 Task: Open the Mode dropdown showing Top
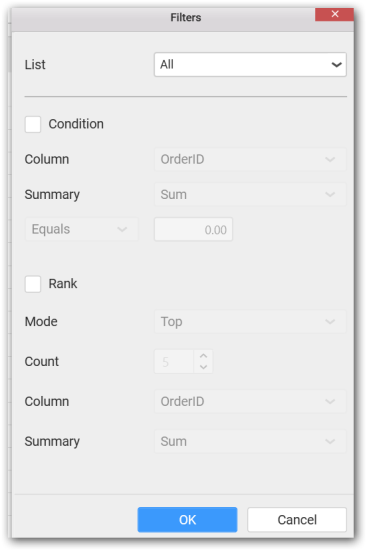point(250,322)
